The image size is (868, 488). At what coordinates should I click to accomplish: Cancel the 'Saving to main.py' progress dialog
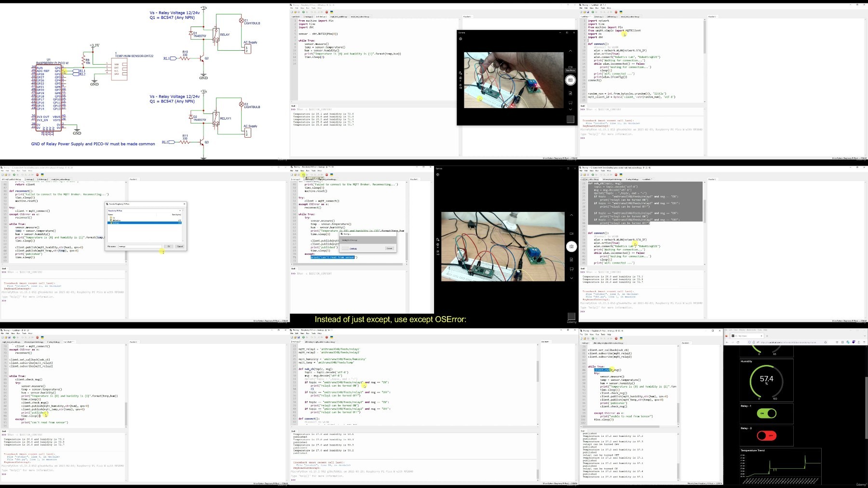point(389,248)
